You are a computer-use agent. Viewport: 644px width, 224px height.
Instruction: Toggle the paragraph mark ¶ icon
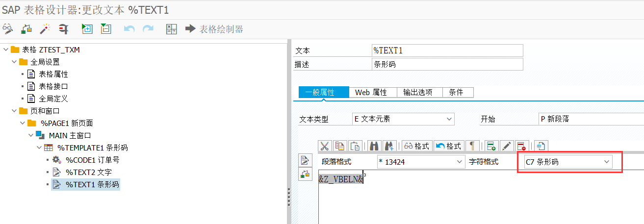point(472,146)
